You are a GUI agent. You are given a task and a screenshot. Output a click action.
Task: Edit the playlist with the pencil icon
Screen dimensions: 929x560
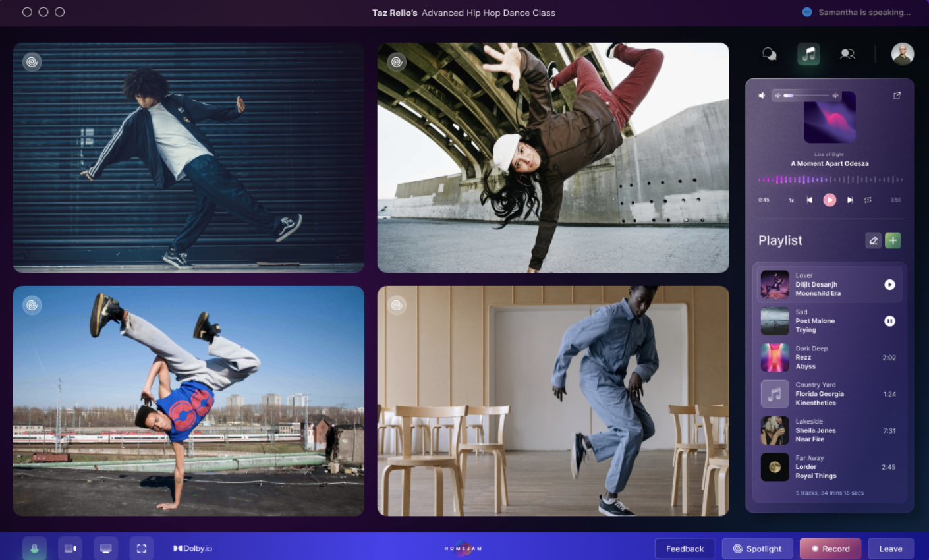pos(873,240)
